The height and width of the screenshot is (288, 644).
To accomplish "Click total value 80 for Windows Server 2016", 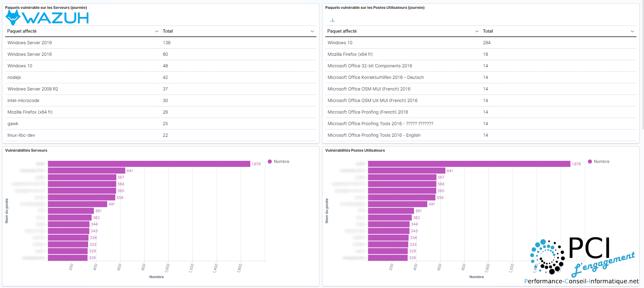I will [x=165, y=54].
